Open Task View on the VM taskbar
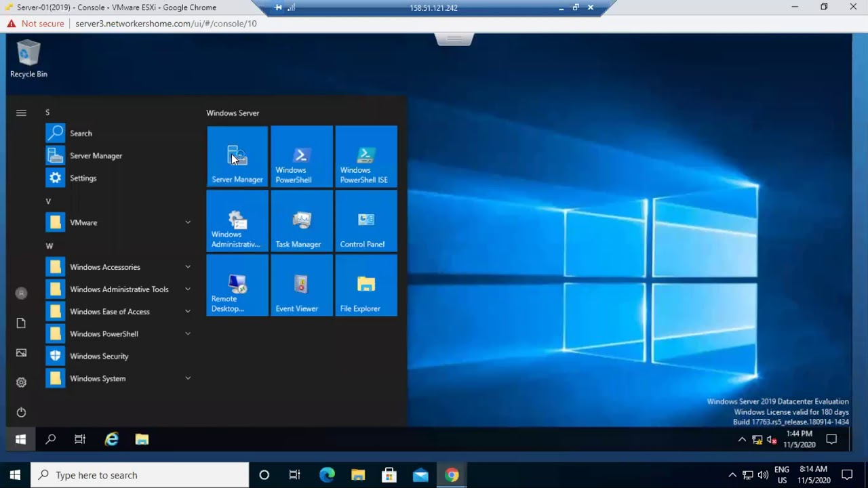This screenshot has width=868, height=488. [x=80, y=440]
